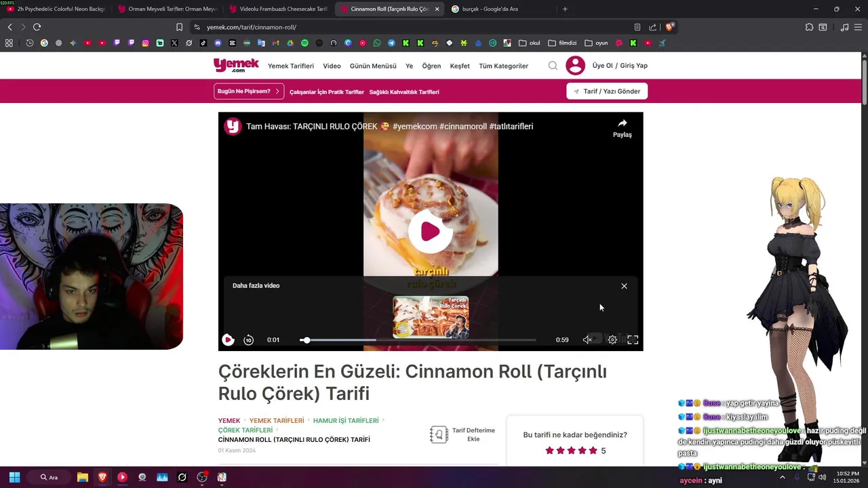Screen dimensions: 868x488
Task: Open the suggested Tarçınlı Rulo Çörek video thumbnail
Action: tap(431, 317)
